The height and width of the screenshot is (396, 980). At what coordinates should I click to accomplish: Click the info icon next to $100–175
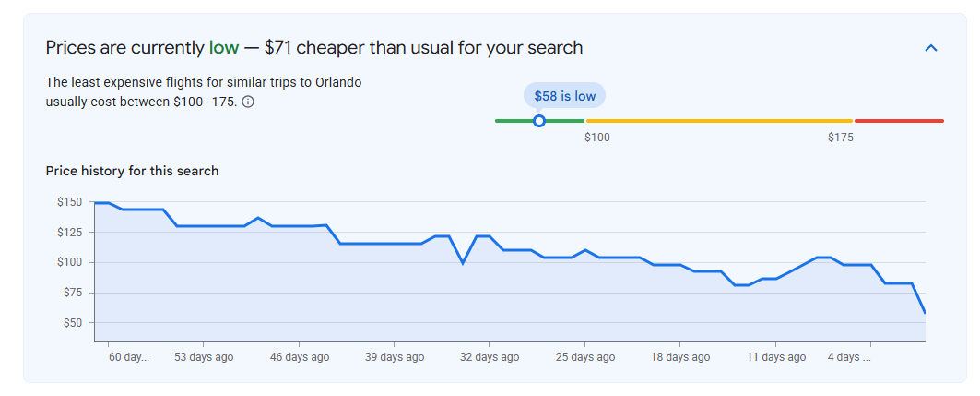click(248, 102)
